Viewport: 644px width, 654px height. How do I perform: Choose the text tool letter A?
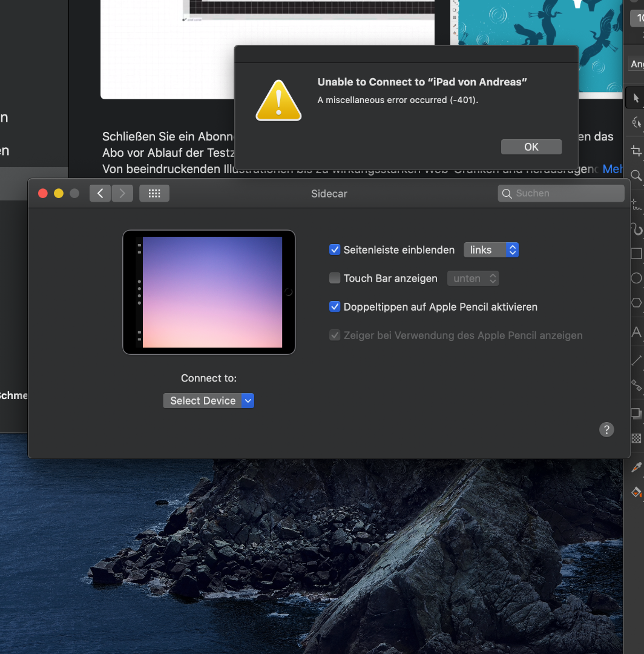[x=637, y=332]
